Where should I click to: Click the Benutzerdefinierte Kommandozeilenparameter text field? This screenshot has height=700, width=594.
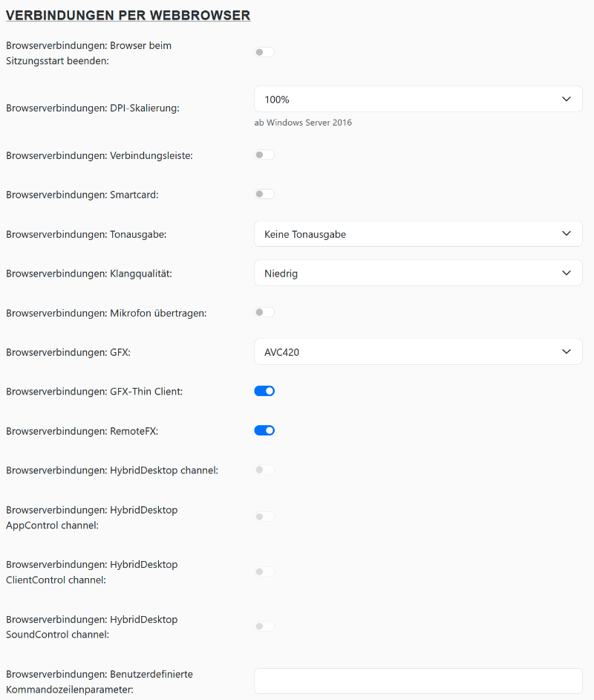coord(417,681)
